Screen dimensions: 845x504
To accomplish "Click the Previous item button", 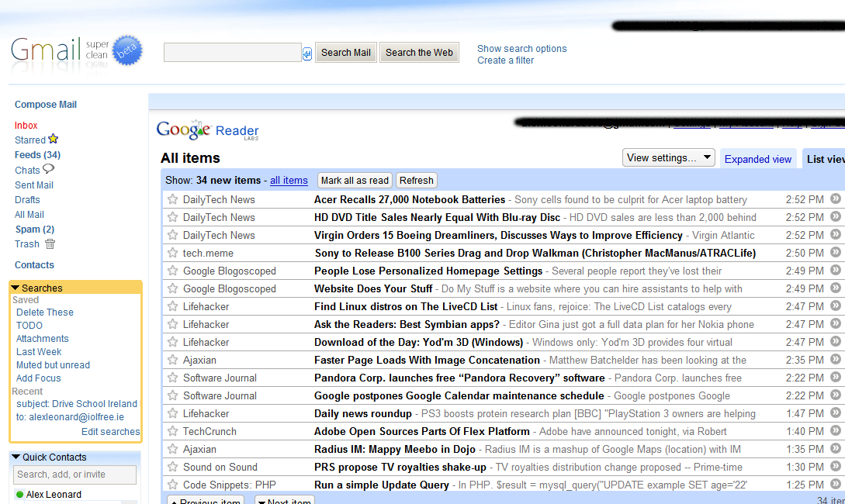I will [x=206, y=500].
